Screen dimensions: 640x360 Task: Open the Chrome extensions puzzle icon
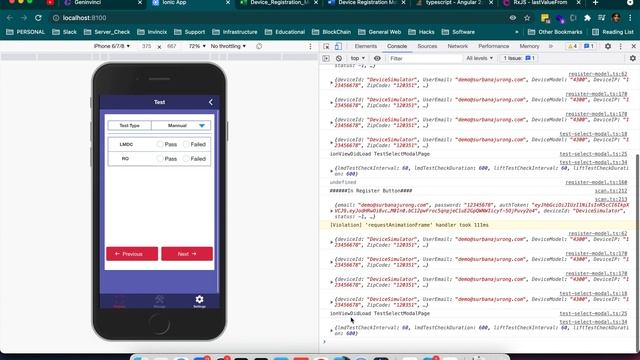click(x=587, y=18)
